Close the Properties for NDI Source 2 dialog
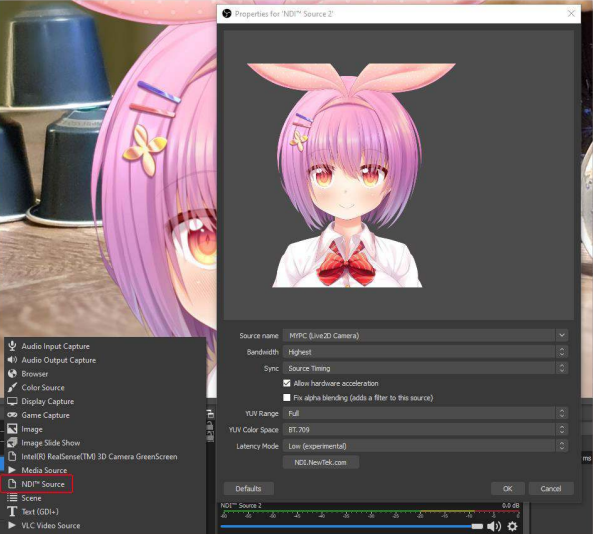The width and height of the screenshot is (593, 534). tap(571, 14)
